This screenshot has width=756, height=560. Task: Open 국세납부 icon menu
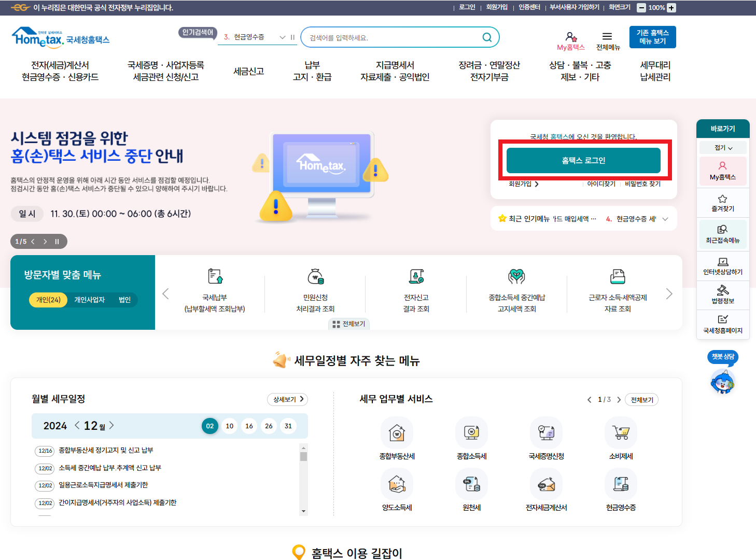(x=215, y=290)
